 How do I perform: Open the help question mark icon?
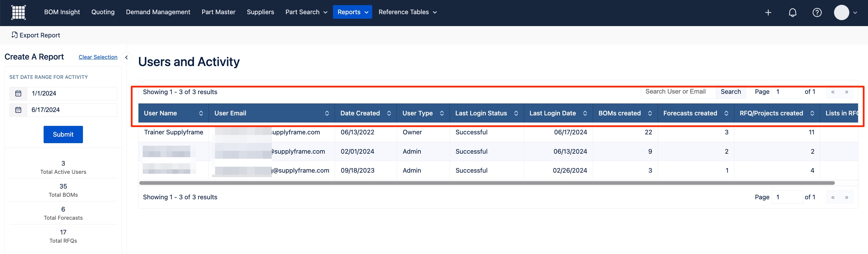tap(817, 12)
